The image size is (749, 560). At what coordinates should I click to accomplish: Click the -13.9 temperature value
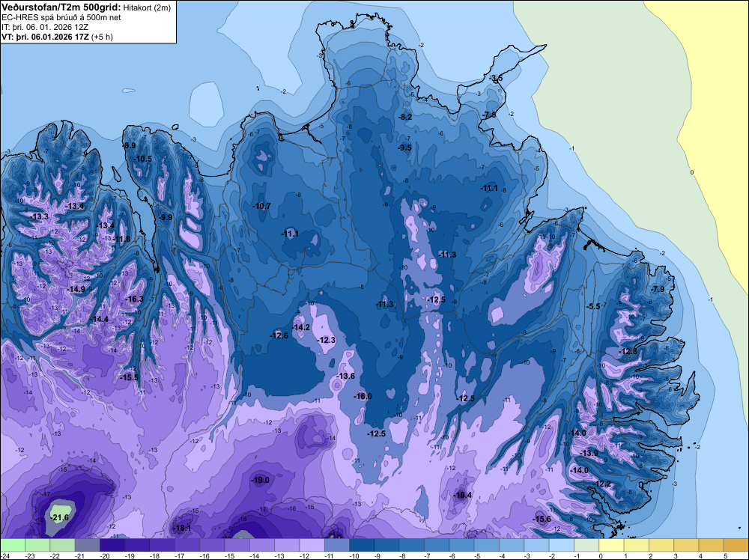pos(589,453)
